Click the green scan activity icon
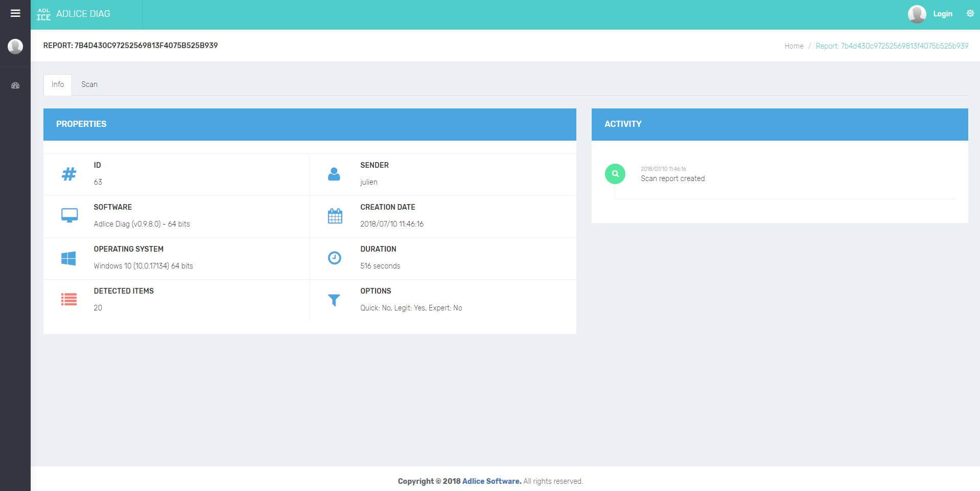The image size is (980, 491). (615, 174)
